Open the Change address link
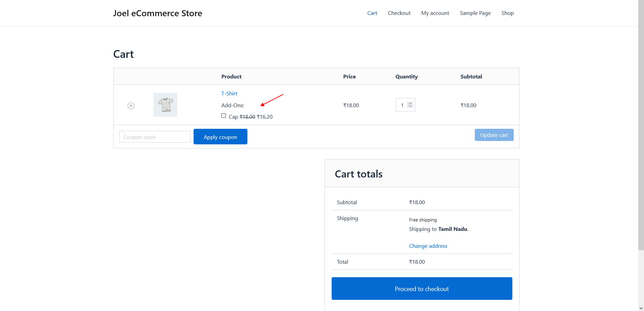The image size is (644, 311). [x=428, y=246]
